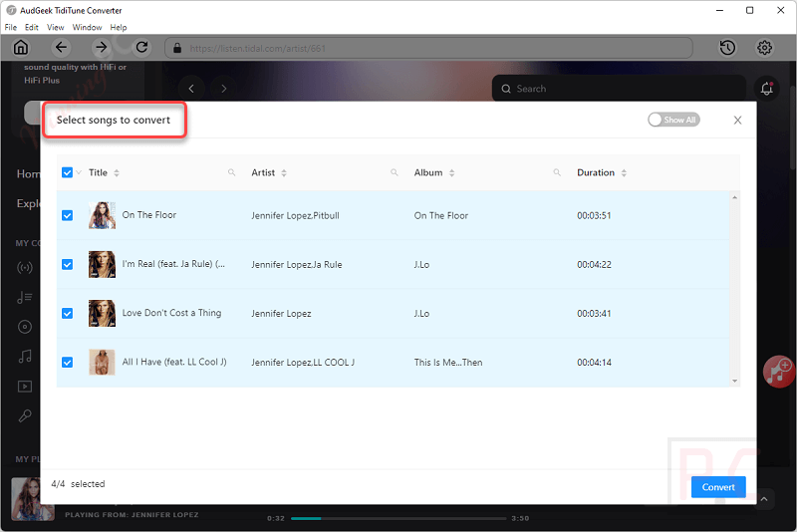Expand the player chevron at bottom right

(x=764, y=499)
